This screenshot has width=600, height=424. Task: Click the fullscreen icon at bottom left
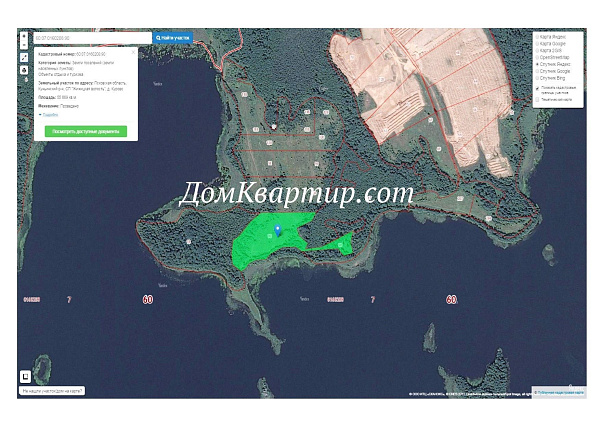point(26,377)
